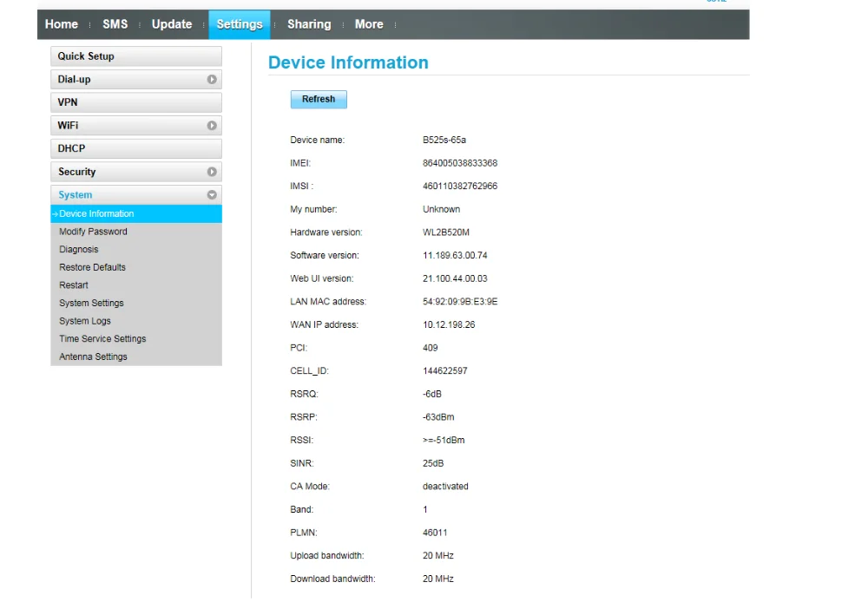This screenshot has width=868, height=602.
Task: Expand the WiFi menu arrow
Action: [x=212, y=126]
